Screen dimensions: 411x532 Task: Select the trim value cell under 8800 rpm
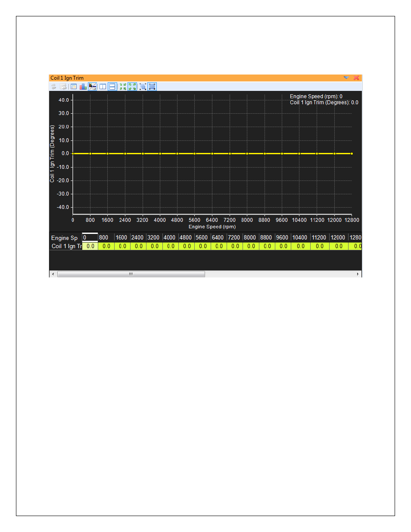coord(267,246)
